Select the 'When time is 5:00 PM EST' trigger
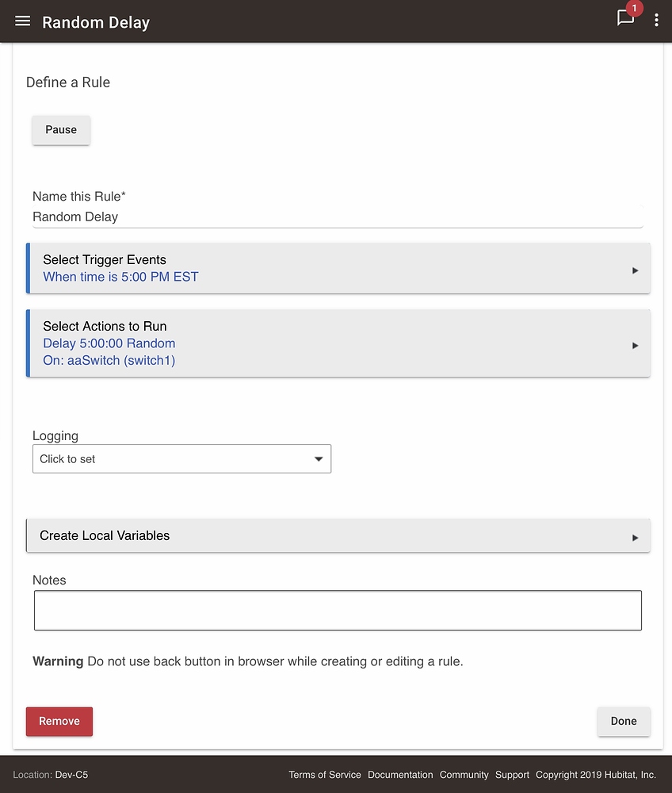The width and height of the screenshot is (672, 793). [120, 277]
